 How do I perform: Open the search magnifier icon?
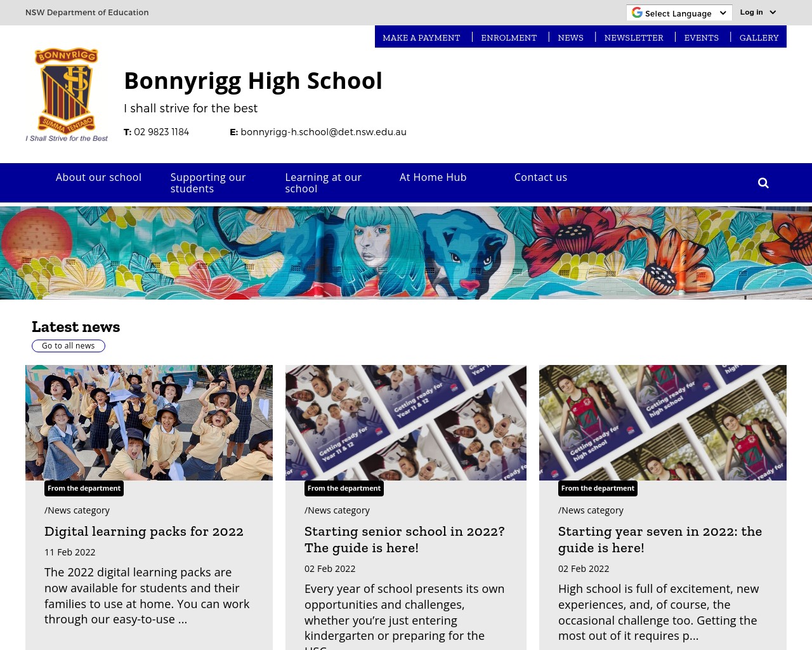coord(763,182)
